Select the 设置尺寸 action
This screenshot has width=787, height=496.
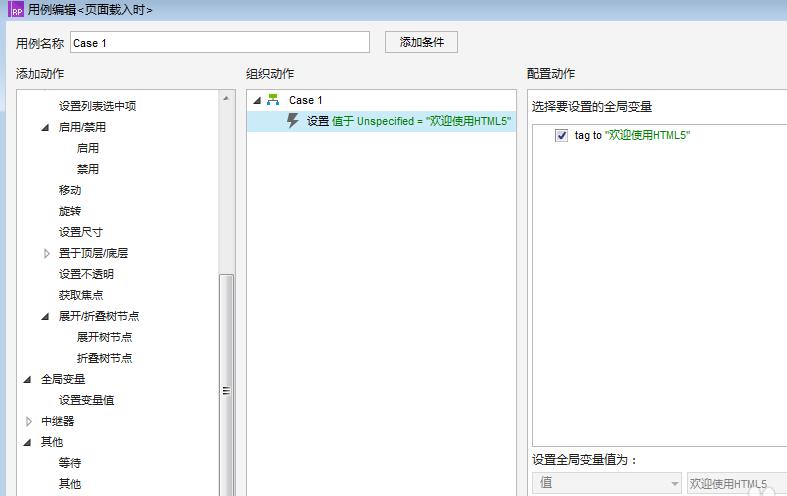click(x=81, y=232)
